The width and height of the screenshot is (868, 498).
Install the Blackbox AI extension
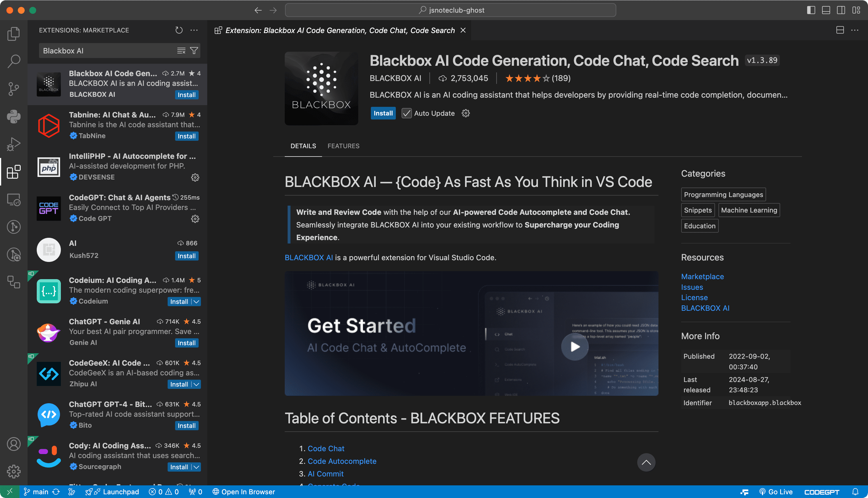383,113
